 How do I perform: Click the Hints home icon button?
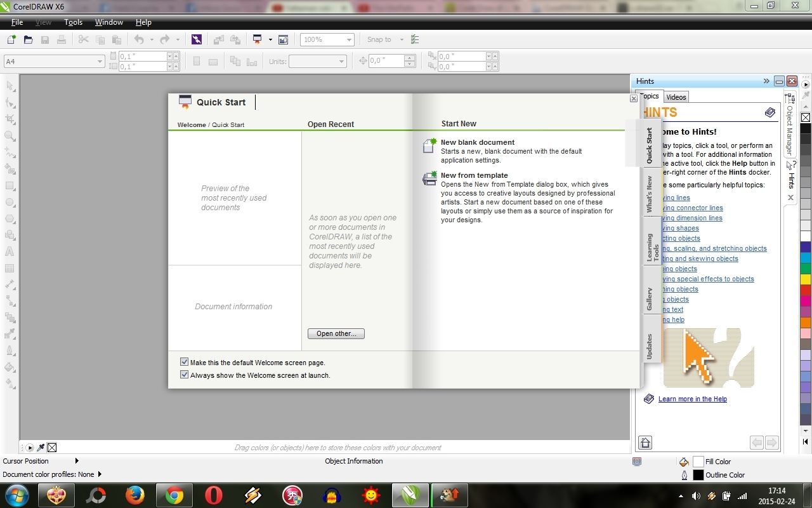coord(645,443)
